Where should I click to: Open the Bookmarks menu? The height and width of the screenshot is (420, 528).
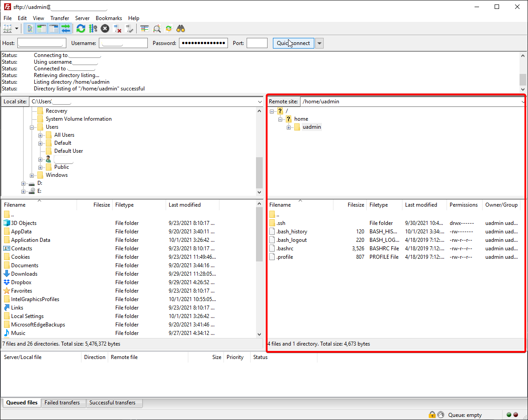pyautogui.click(x=109, y=18)
